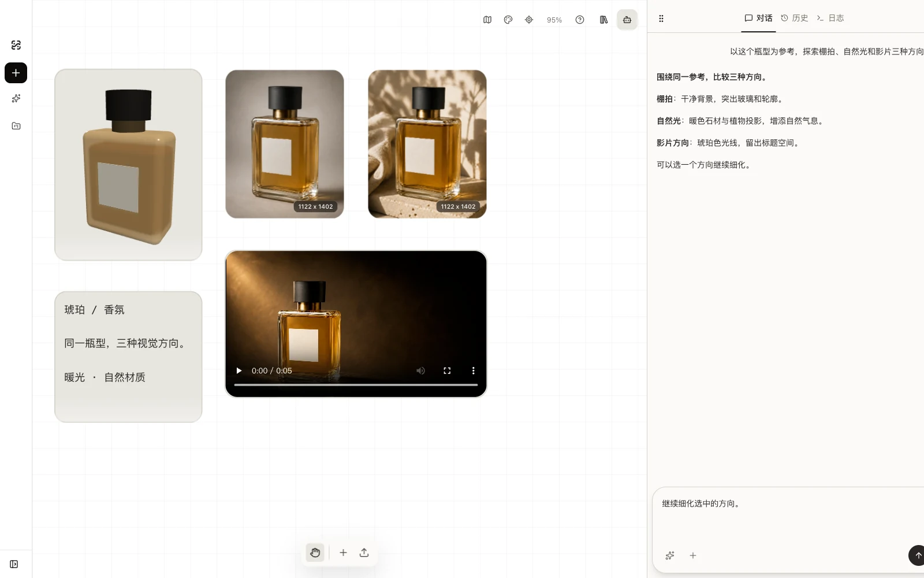This screenshot has width=924, height=578.
Task: Click the 1122 x 1402 label on studio image
Action: [x=315, y=206]
